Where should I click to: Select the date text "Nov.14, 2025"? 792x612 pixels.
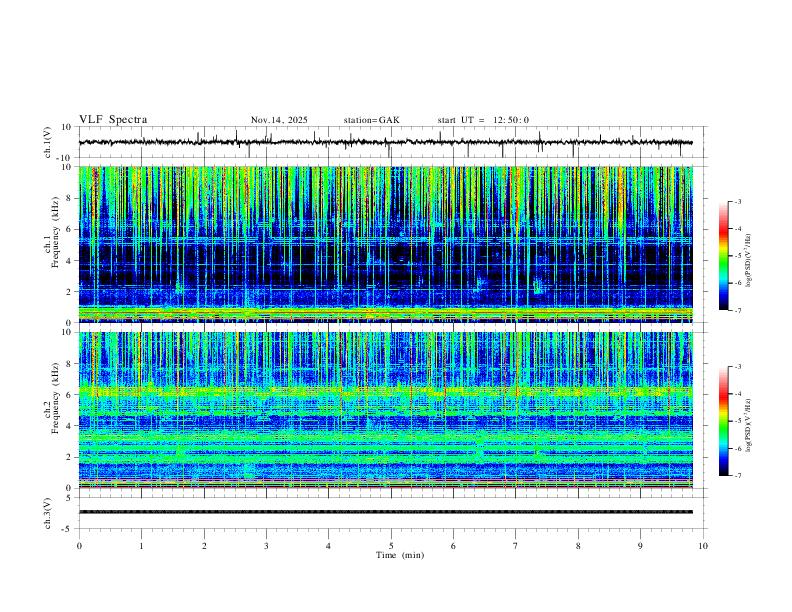279,120
